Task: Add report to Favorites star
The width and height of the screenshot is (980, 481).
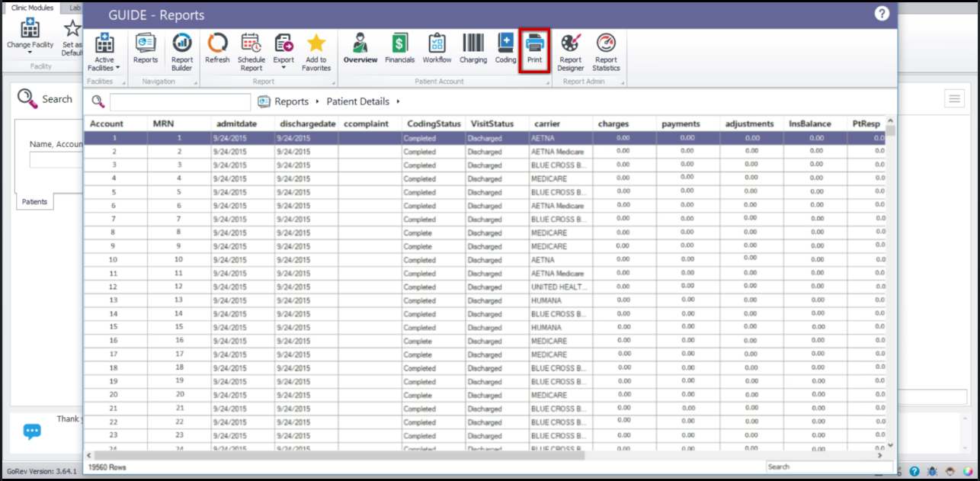Action: point(316,52)
